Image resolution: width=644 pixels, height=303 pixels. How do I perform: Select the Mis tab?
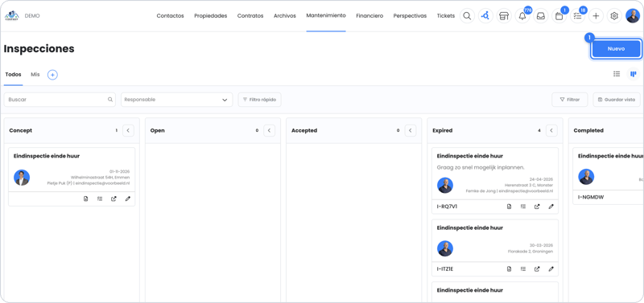coord(35,75)
